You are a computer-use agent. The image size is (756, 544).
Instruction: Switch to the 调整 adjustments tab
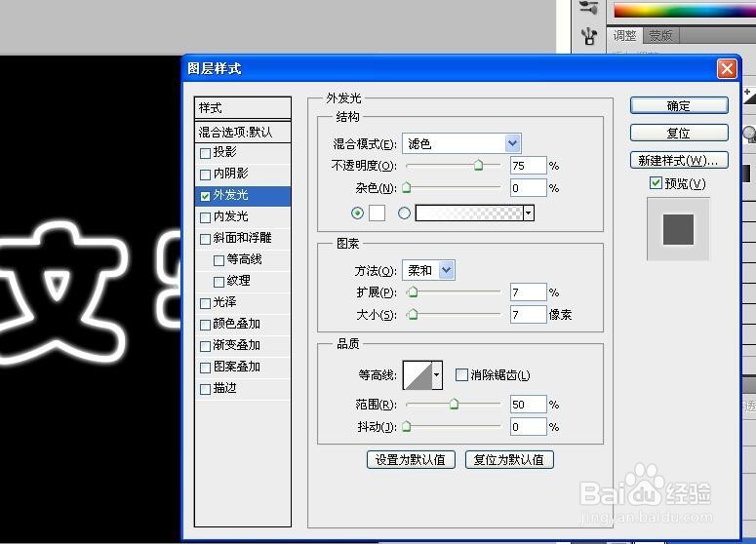[x=625, y=35]
